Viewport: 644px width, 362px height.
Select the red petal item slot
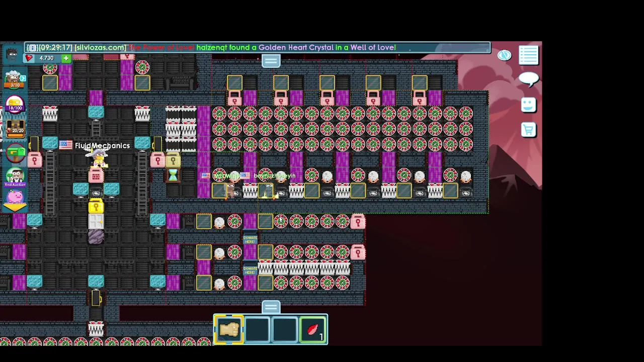click(x=313, y=330)
